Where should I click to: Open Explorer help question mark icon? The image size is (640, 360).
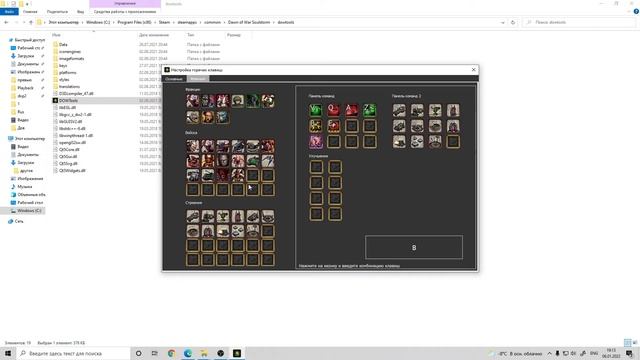(636, 12)
